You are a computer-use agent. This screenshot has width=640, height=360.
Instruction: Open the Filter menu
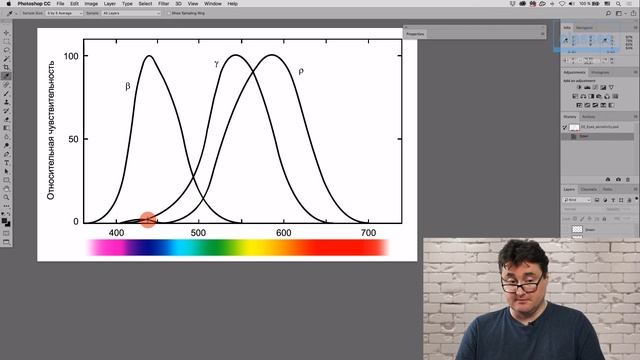[164, 4]
